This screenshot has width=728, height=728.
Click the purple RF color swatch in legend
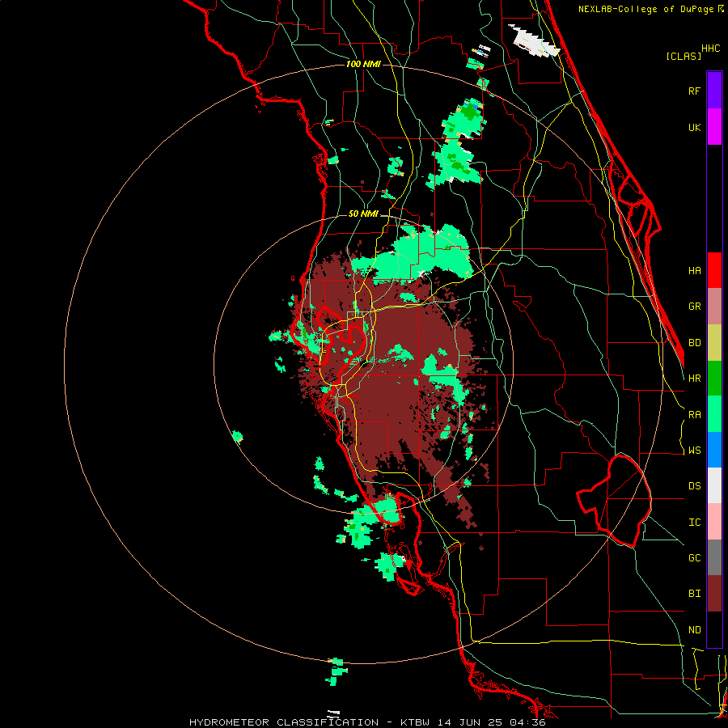714,91
